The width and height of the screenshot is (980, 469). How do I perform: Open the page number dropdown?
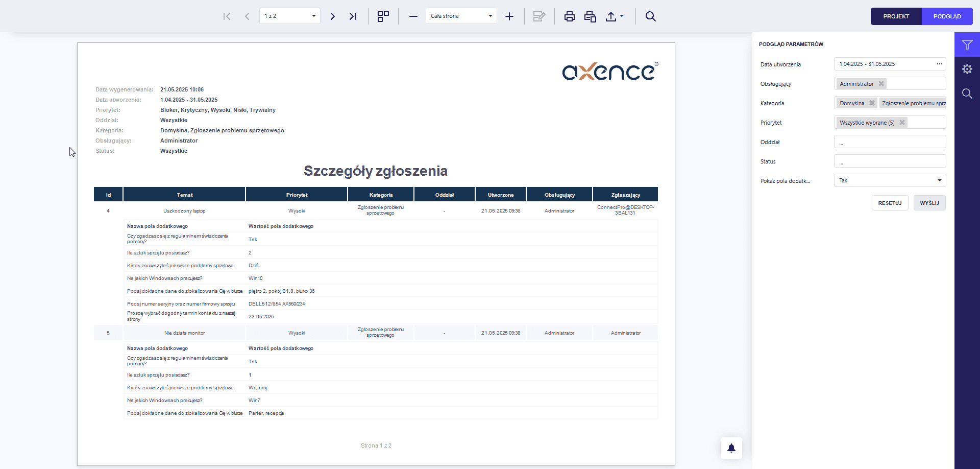289,16
